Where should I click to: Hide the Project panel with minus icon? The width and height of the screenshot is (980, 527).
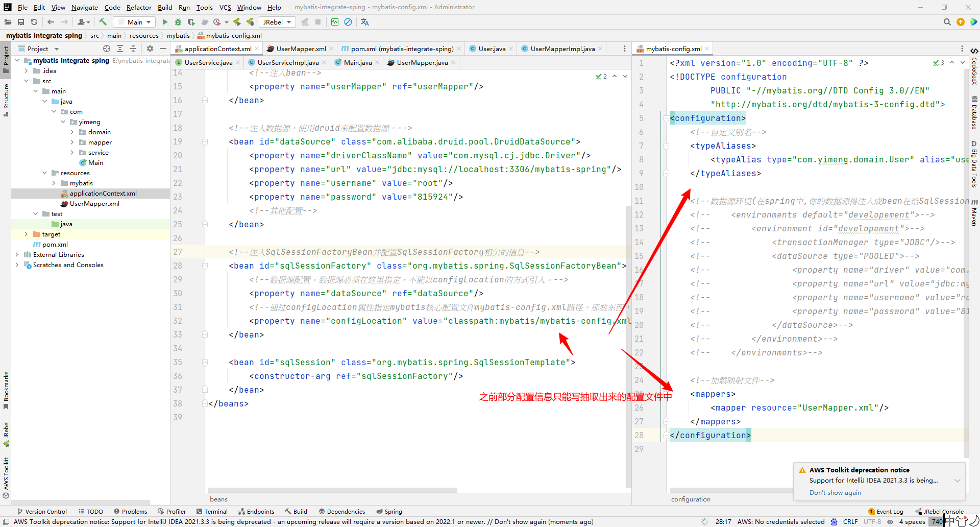[x=163, y=49]
